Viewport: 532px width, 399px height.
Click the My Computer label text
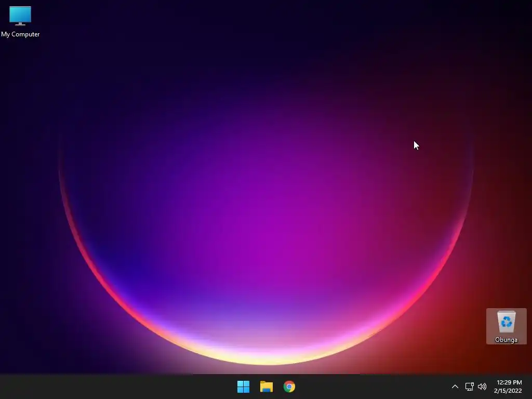pos(20,34)
